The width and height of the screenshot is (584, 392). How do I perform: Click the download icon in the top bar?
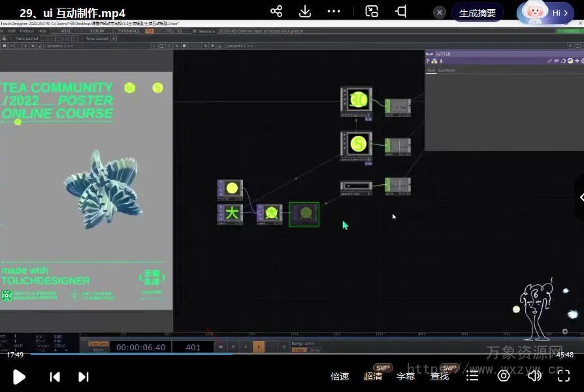305,12
